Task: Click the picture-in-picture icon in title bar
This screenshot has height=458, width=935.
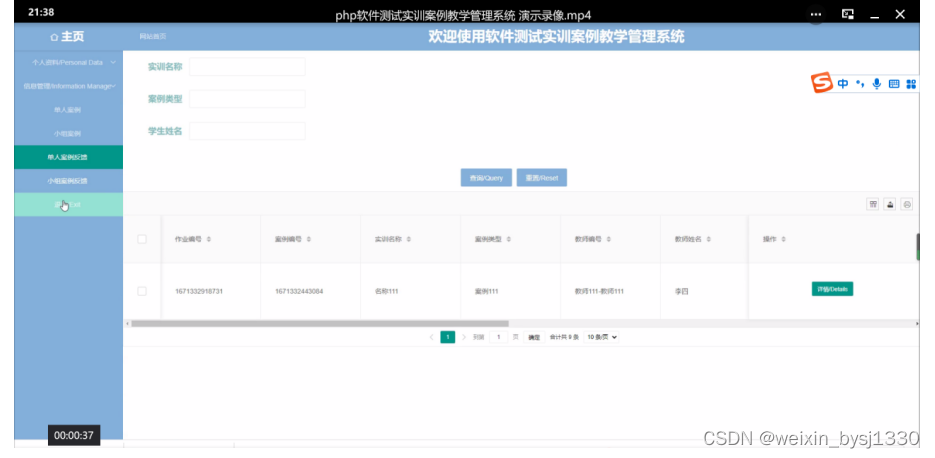Action: coord(847,14)
